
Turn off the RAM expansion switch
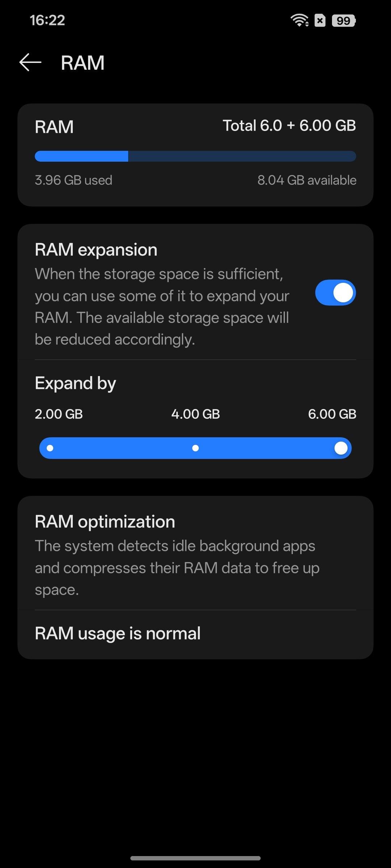point(335,293)
